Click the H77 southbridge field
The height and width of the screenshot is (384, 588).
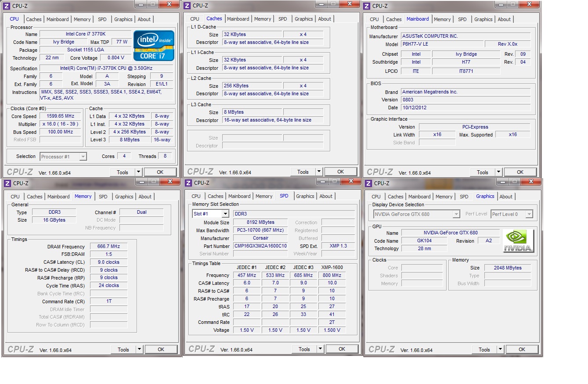tap(466, 62)
